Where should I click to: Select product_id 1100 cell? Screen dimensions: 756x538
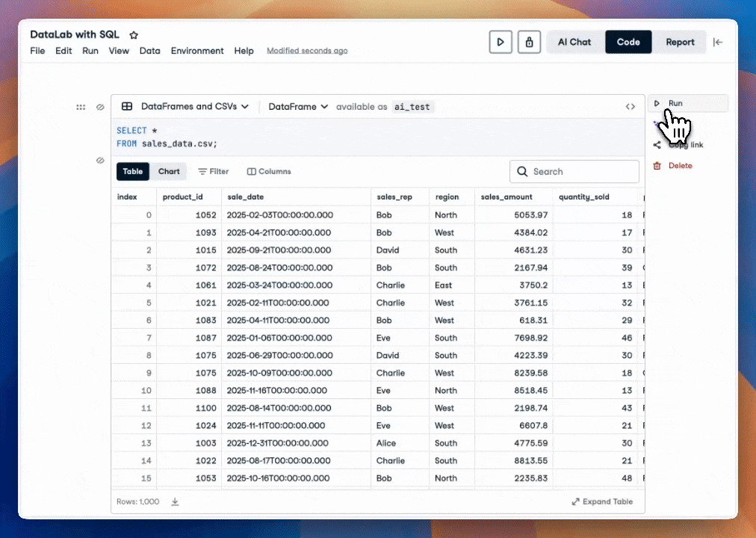point(189,408)
